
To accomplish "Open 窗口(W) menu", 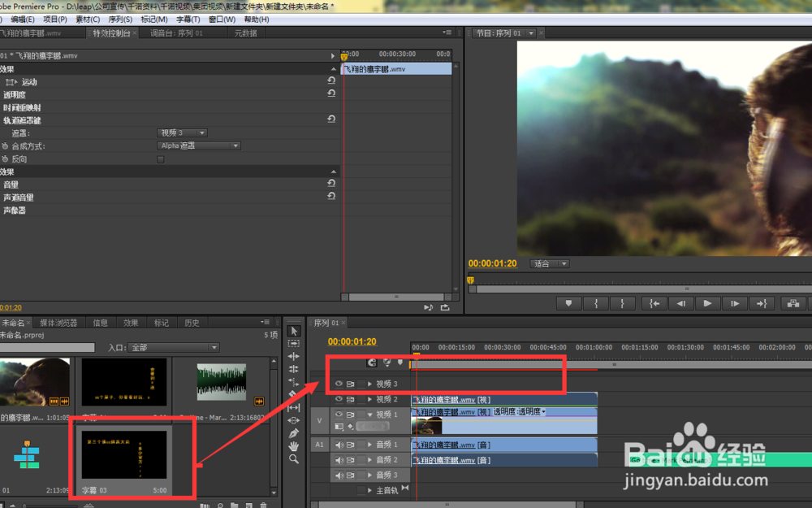I will point(222,20).
